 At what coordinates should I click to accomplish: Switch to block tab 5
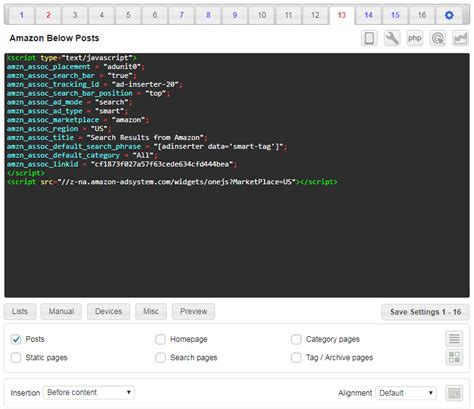click(128, 15)
